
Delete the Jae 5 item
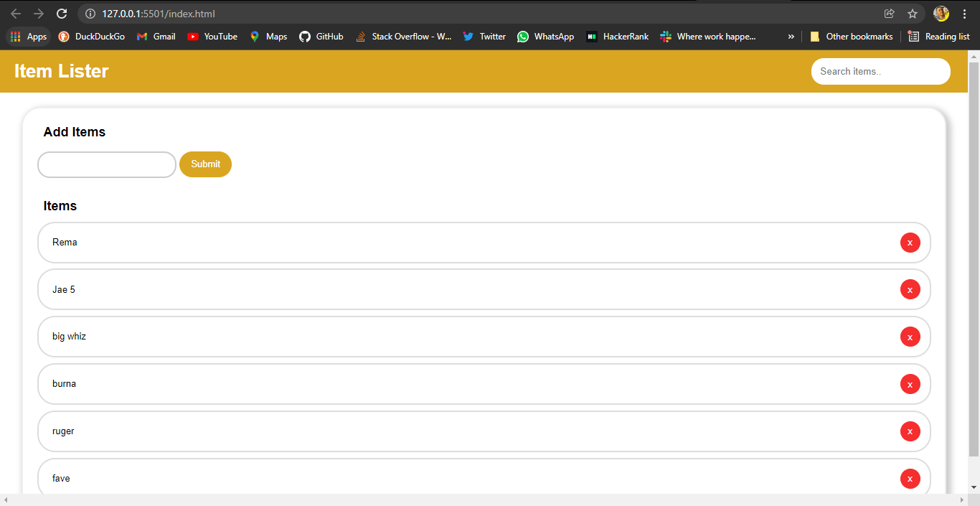910,289
